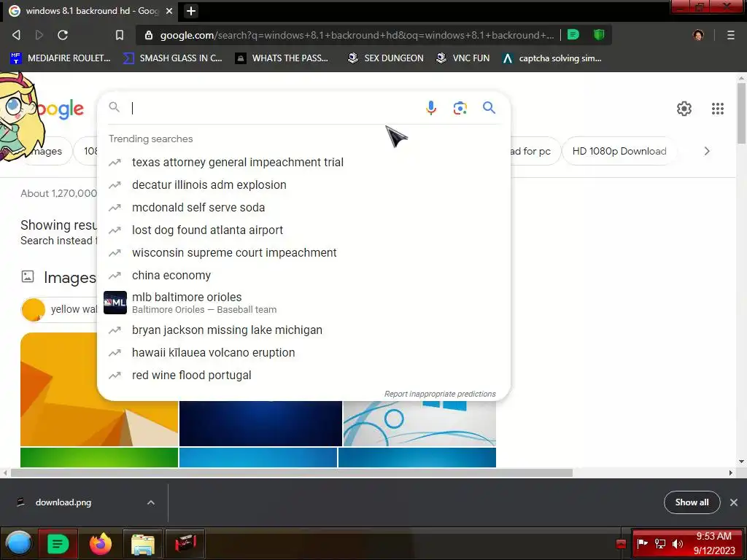
Task: Open Action Center flag tray icon
Action: 642,543
